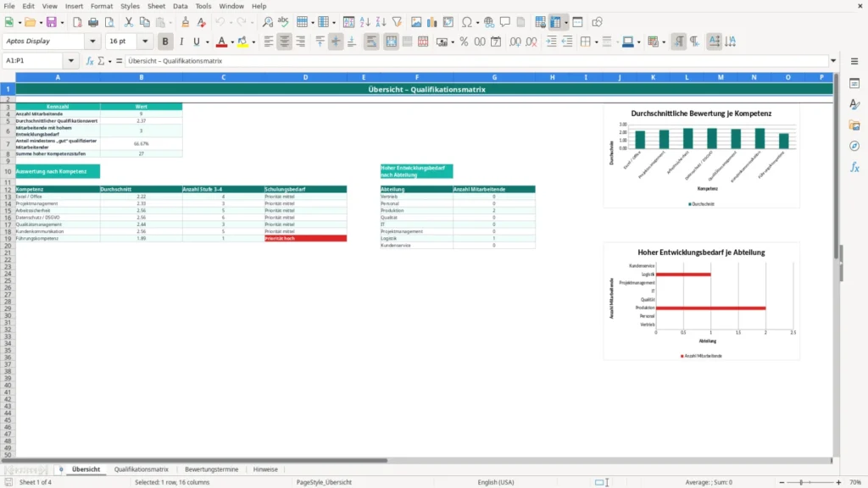Open the background color dropdown arrow

[253, 42]
